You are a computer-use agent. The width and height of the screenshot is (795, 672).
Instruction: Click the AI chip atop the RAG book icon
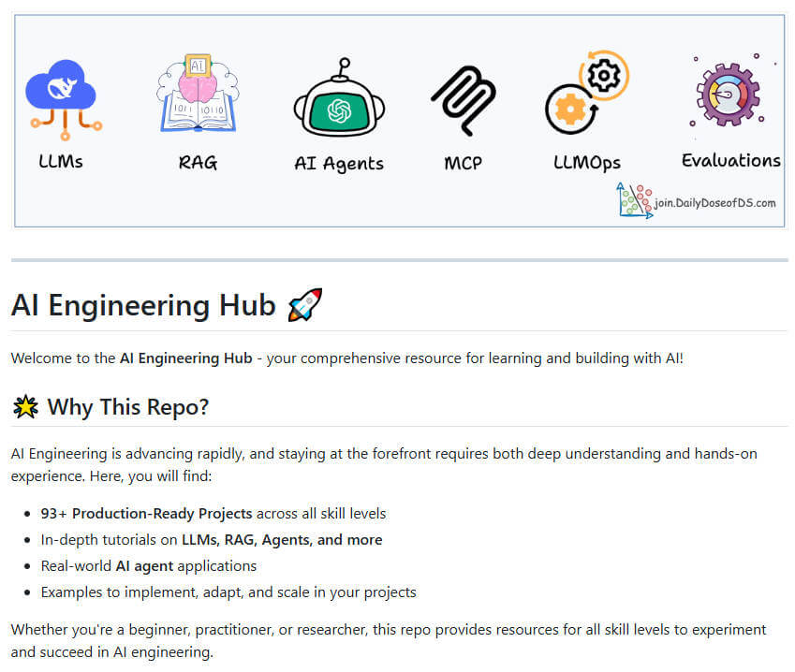(x=198, y=64)
